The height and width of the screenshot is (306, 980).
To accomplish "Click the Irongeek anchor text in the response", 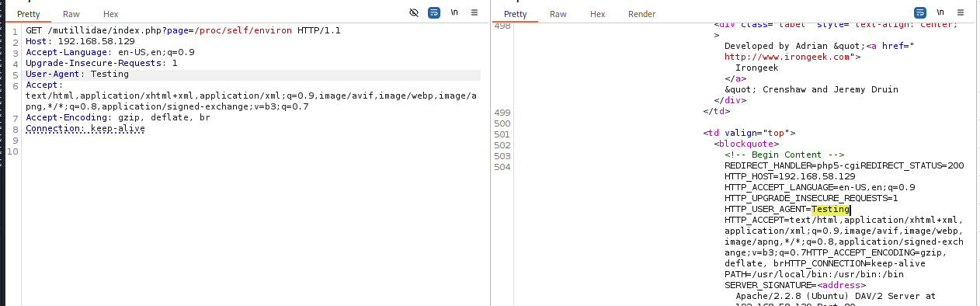I will tap(757, 68).
